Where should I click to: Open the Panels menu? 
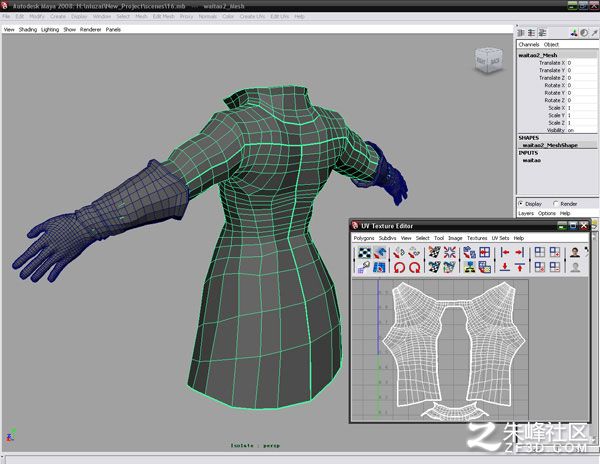[x=113, y=29]
